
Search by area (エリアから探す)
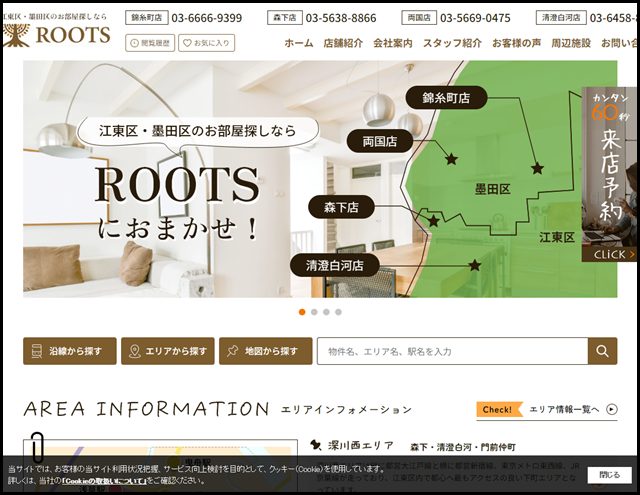pos(168,351)
